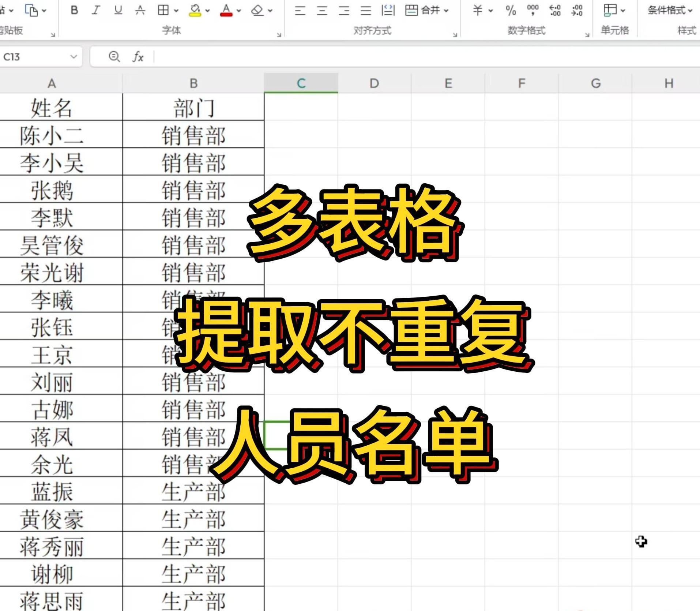Select column B header
This screenshot has width=700, height=611.
[x=193, y=83]
